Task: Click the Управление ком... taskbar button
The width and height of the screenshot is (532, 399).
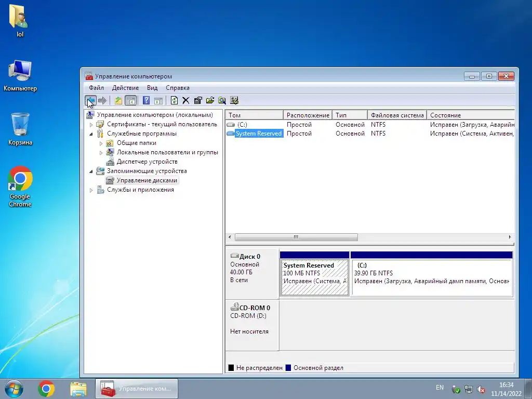Action: 137,389
